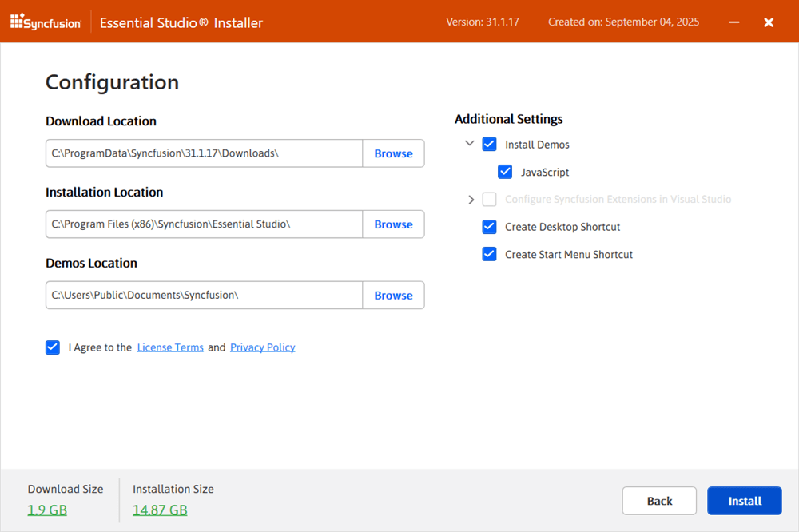Click the Download Location path field

pyautogui.click(x=204, y=153)
